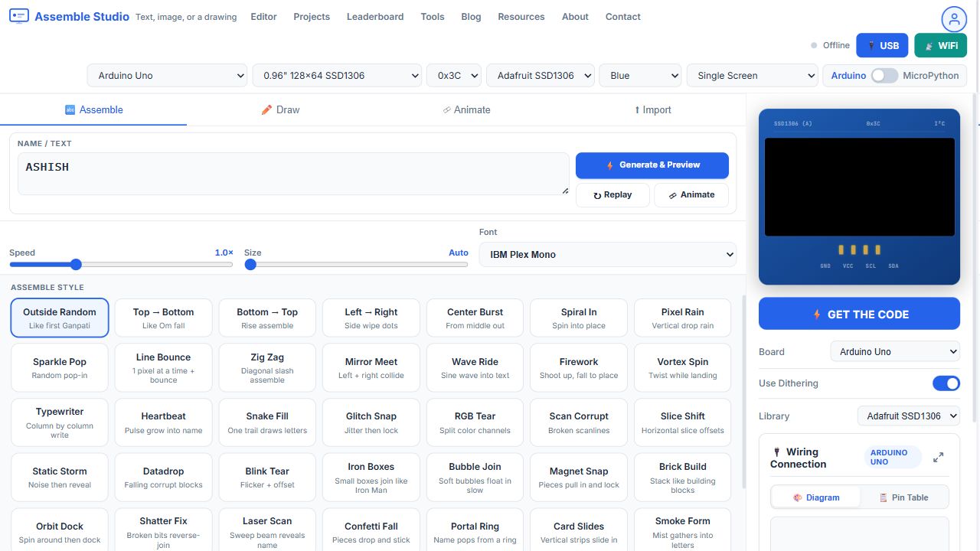980x551 pixels.
Task: Open the 0x3C address dropdown
Action: click(454, 76)
